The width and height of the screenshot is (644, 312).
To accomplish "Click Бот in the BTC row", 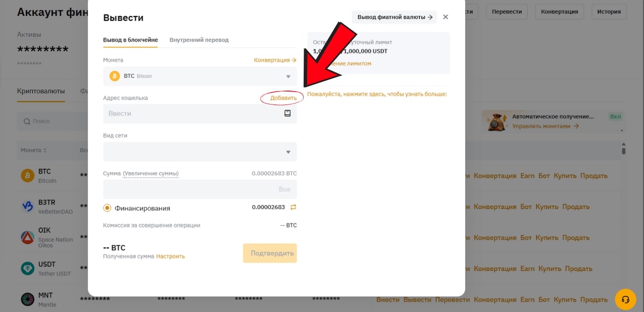I will [544, 176].
